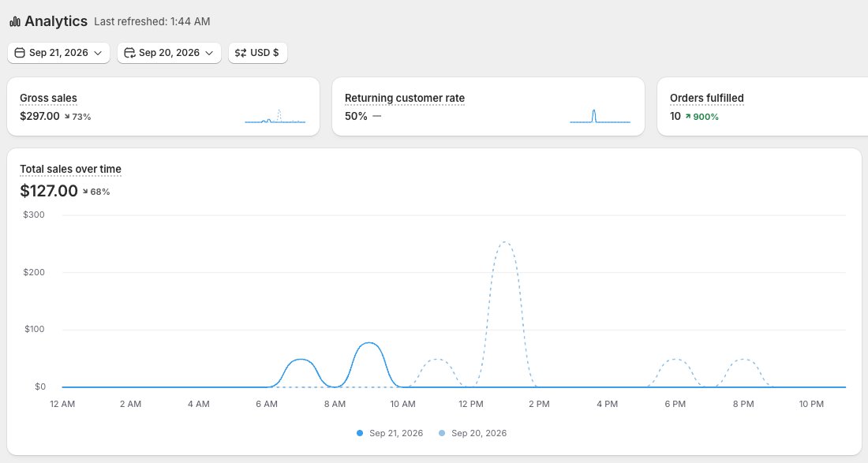Click the Returning customer rate sparkline chart

(600, 116)
